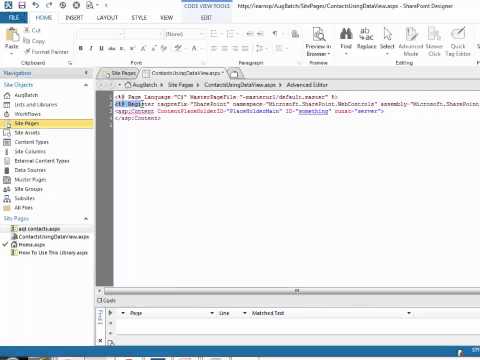Open the Preview in Browser button
Viewport: 480px width, 360px height.
[318, 42]
